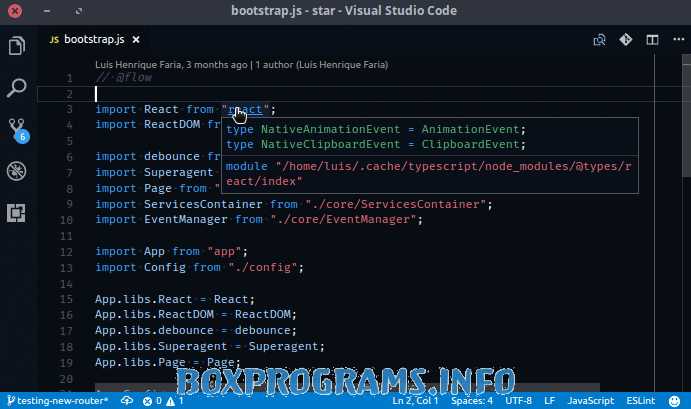
Task: Change line ending via LF indicator
Action: [550, 400]
